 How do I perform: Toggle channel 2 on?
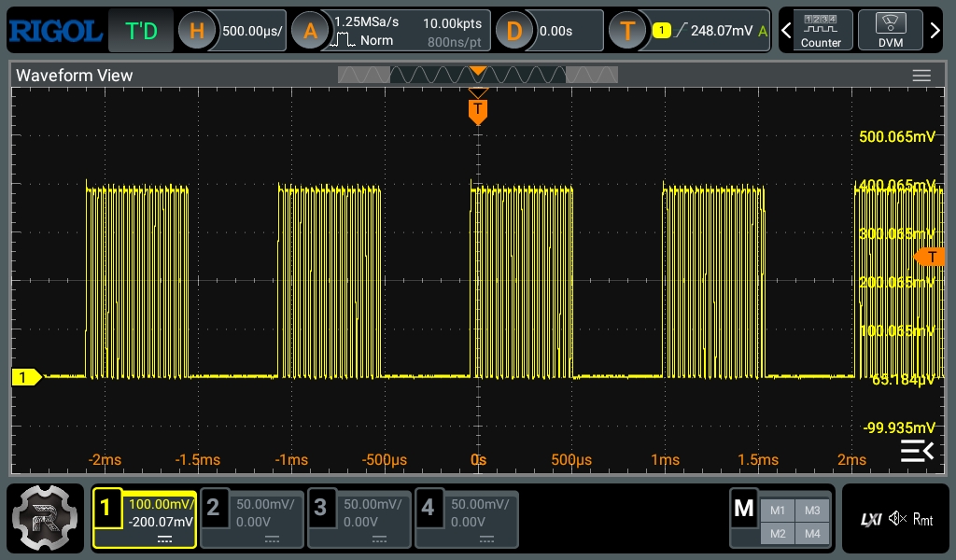pos(252,518)
